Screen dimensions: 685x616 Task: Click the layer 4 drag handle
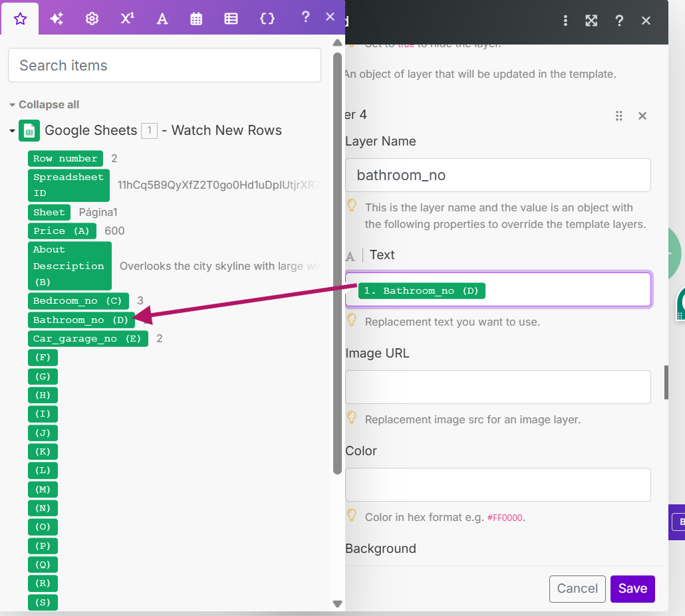[x=619, y=116]
